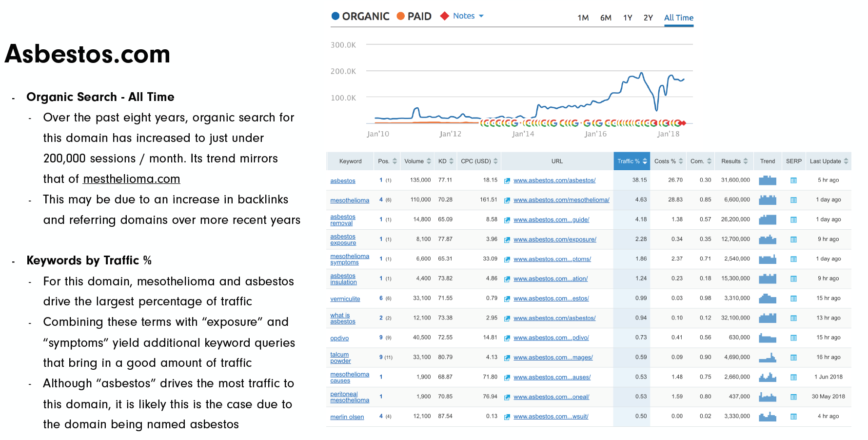
Task: Click external link icon beside www.asbestos.com...ation/
Action: [x=507, y=280]
